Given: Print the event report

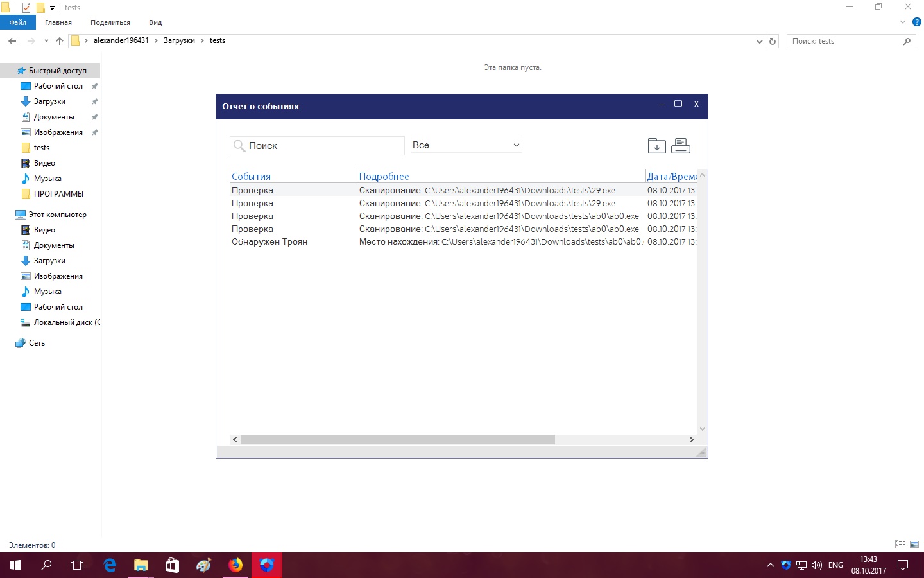Looking at the screenshot, I should 681,146.
